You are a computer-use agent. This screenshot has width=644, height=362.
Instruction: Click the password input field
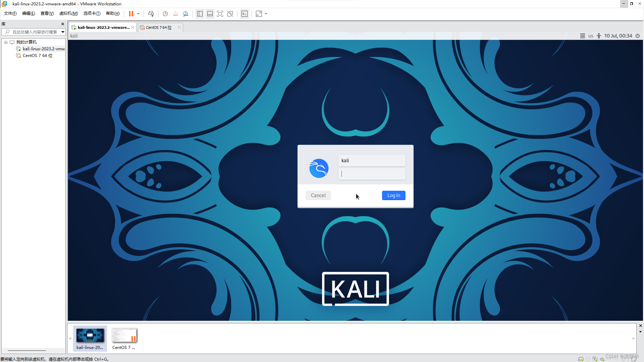click(x=372, y=174)
